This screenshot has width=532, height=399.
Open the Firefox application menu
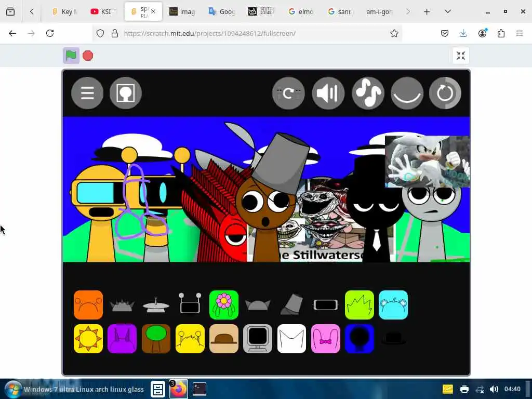(x=520, y=33)
